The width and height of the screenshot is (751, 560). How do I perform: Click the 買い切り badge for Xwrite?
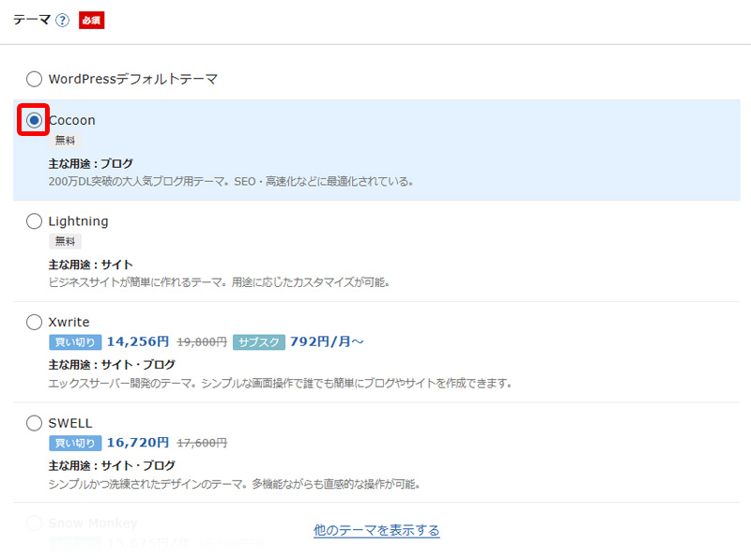74,342
